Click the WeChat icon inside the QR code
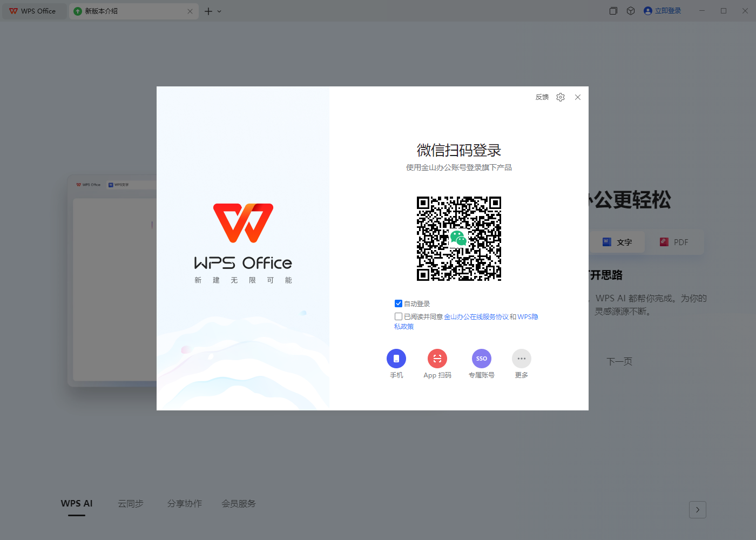Viewport: 756px width, 540px height. 458,238
